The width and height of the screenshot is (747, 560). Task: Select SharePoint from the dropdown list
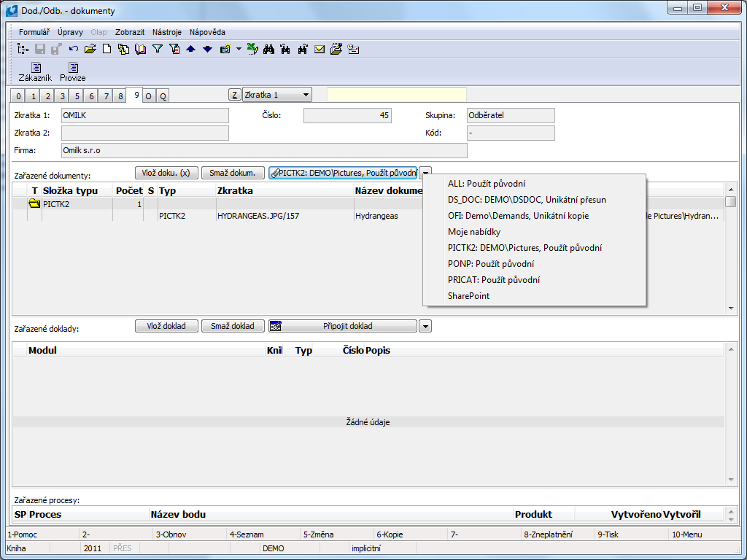pos(468,296)
